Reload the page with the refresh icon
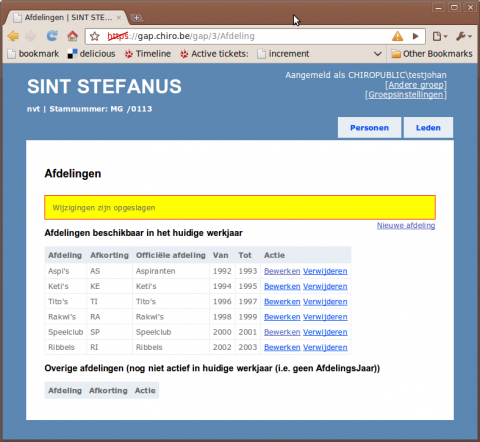The height and width of the screenshot is (442, 480). pos(52,36)
